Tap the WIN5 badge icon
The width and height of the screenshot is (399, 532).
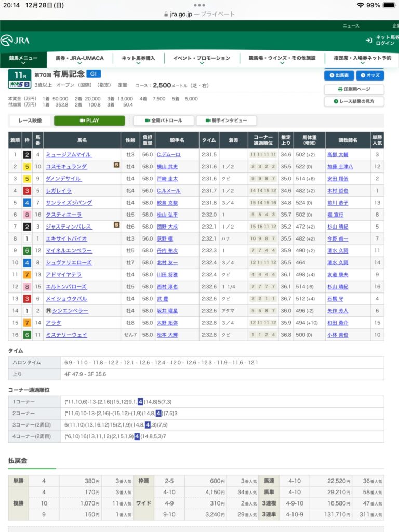pyautogui.click(x=20, y=84)
